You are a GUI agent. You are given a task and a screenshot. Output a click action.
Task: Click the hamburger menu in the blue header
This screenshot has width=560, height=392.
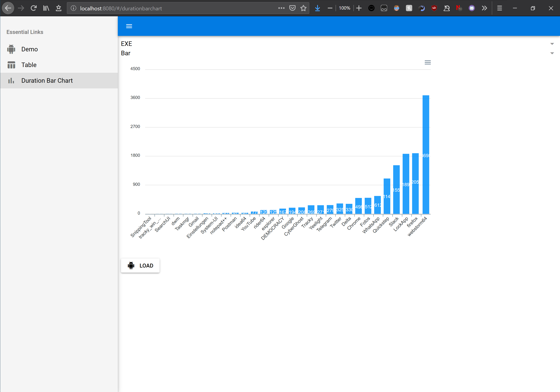[129, 26]
